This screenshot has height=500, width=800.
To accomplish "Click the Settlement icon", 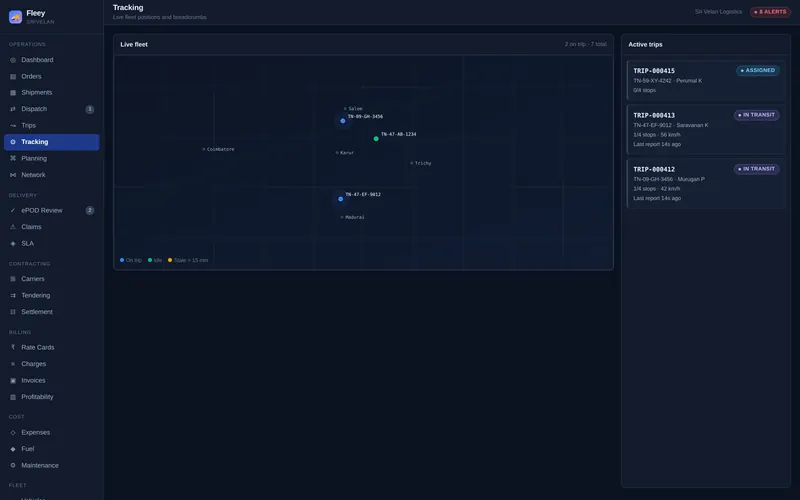I will coord(13,312).
